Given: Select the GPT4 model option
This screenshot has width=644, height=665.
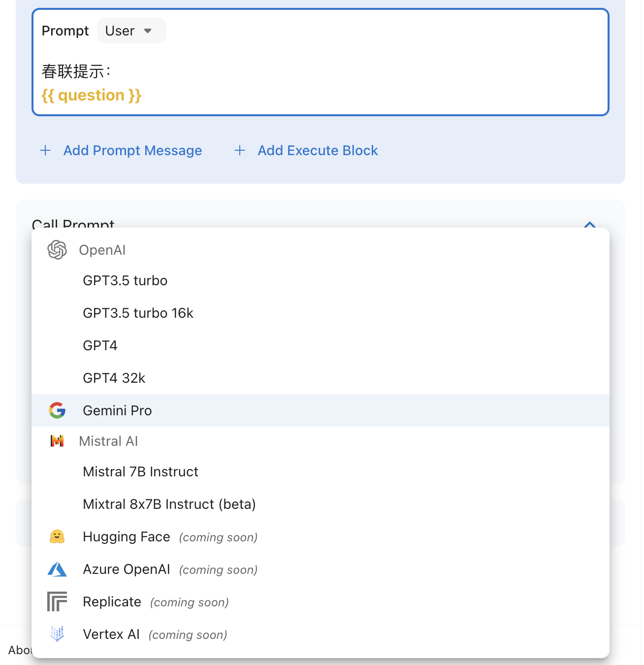Looking at the screenshot, I should pyautogui.click(x=100, y=345).
